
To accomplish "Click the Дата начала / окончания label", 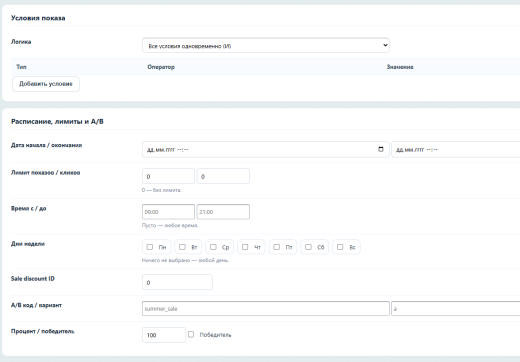I will 46,145.
